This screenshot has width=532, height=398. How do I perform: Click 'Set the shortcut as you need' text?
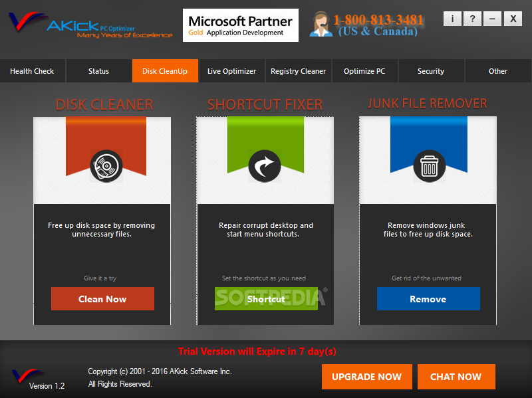(264, 278)
